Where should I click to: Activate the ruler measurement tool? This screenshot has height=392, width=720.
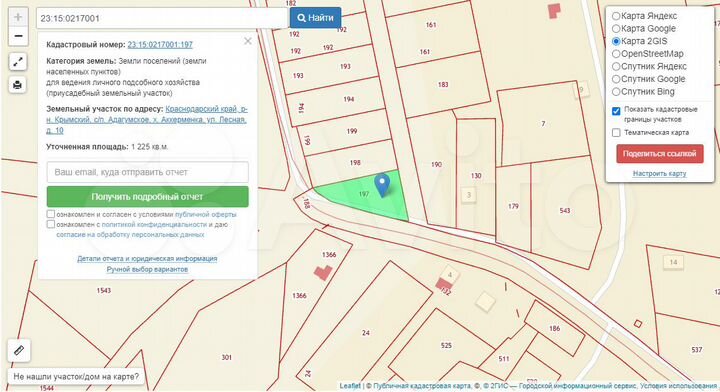click(x=19, y=350)
